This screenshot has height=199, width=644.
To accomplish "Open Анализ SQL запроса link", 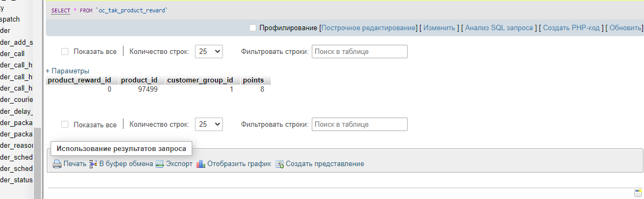I will click(x=499, y=28).
